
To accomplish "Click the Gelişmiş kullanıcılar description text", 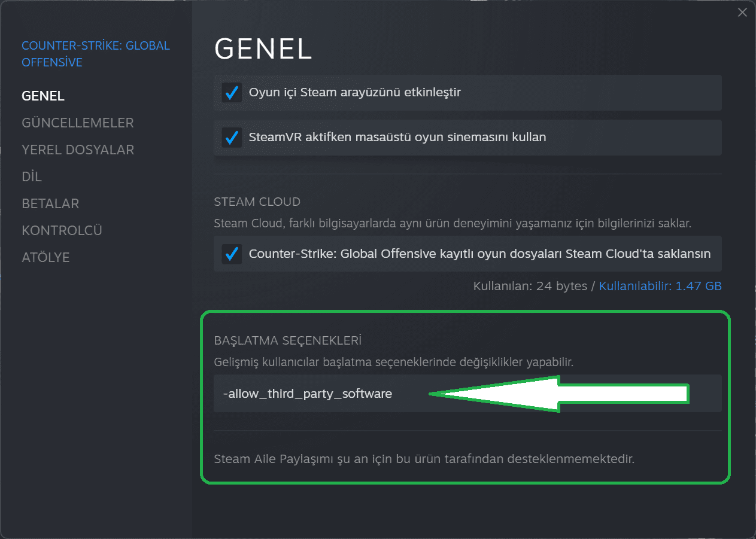I will click(x=394, y=362).
